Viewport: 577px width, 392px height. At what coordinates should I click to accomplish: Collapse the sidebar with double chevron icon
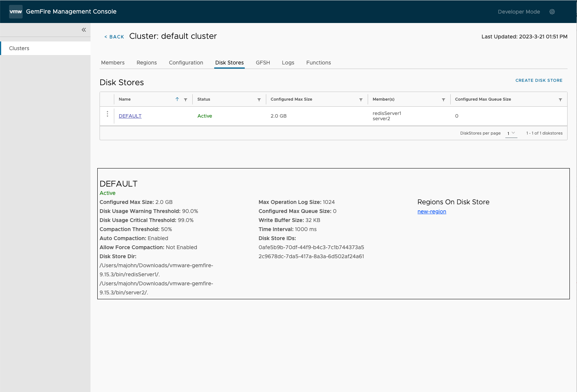84,30
